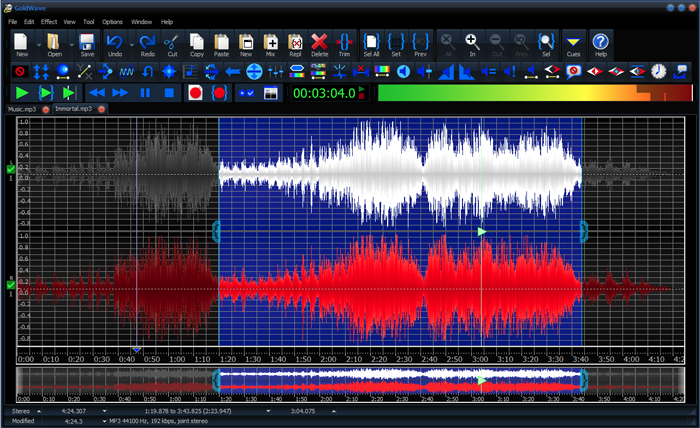700x428 pixels.
Task: Open the 3:04.075 position dropdown arrow
Action: coord(333,411)
